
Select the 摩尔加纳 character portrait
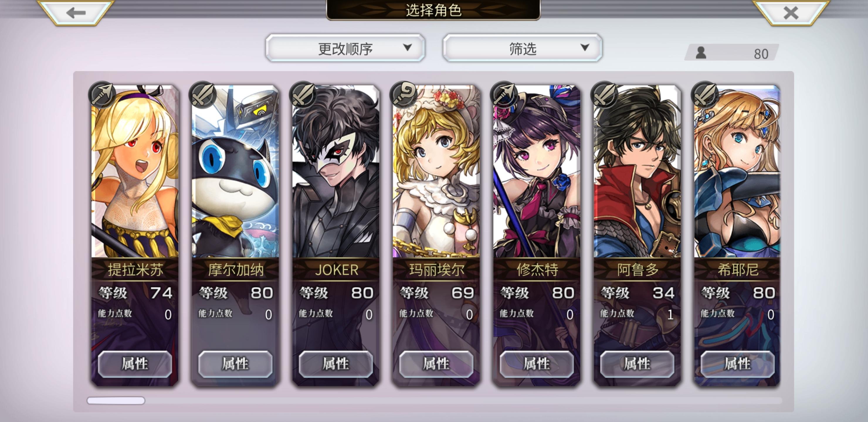[x=235, y=171]
